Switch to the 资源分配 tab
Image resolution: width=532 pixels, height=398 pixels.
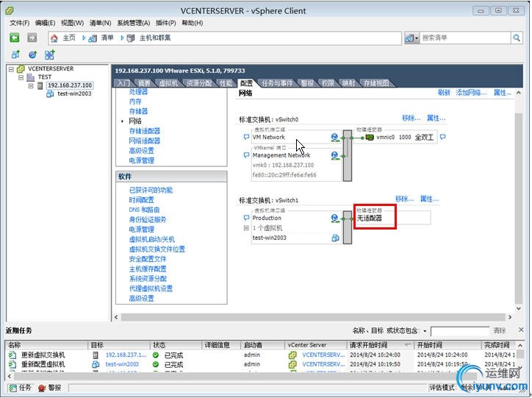(199, 83)
